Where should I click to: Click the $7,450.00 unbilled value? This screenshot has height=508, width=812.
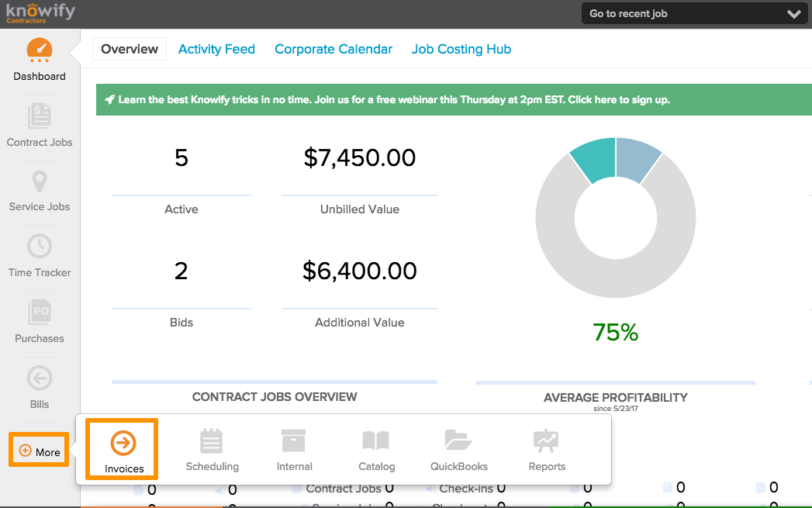pyautogui.click(x=360, y=158)
